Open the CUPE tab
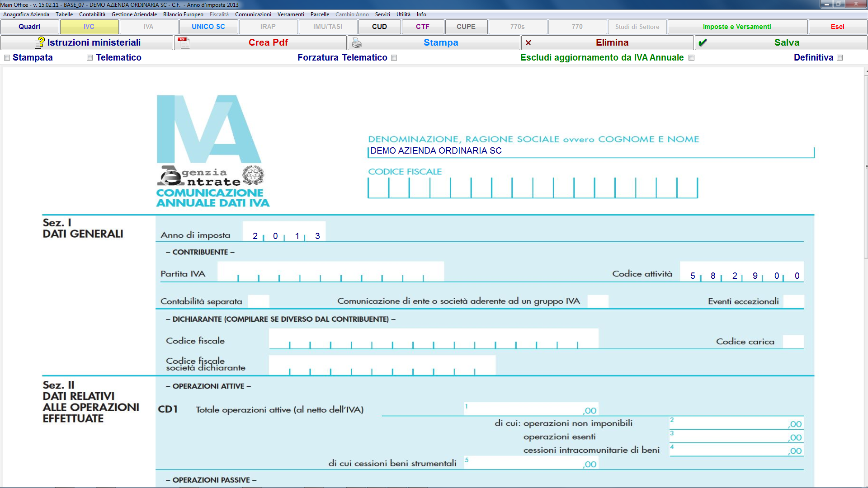868x488 pixels. pos(466,27)
